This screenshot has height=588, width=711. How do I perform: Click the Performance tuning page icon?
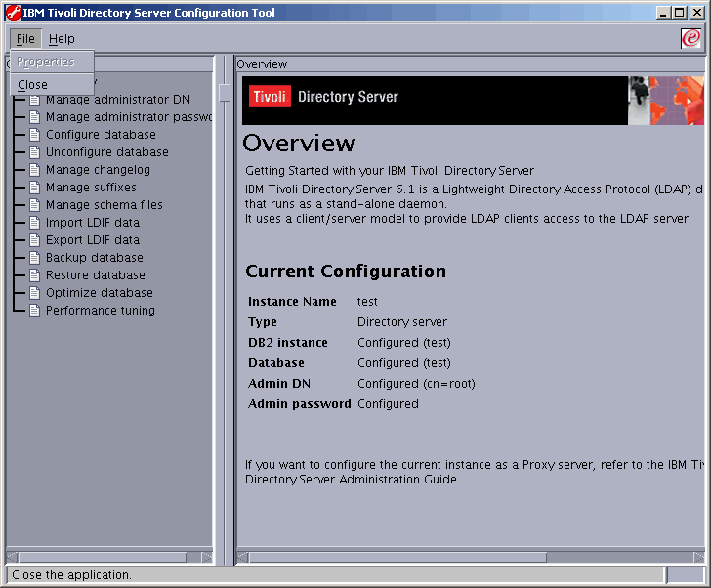[x=35, y=311]
